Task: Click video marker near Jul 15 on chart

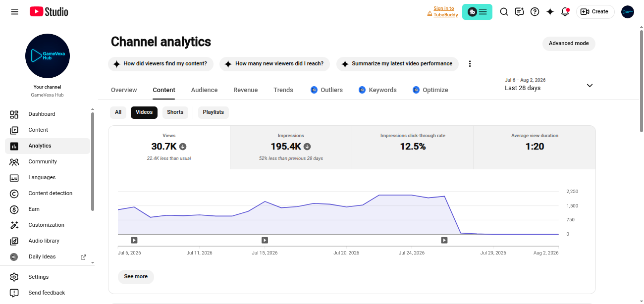Action: pyautogui.click(x=265, y=240)
